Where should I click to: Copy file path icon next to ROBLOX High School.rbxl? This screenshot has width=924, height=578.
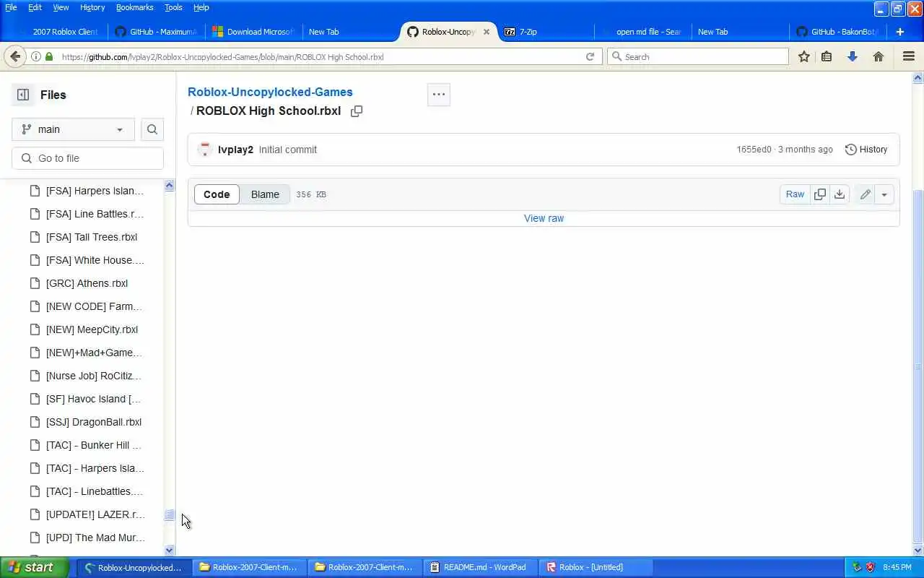(357, 111)
